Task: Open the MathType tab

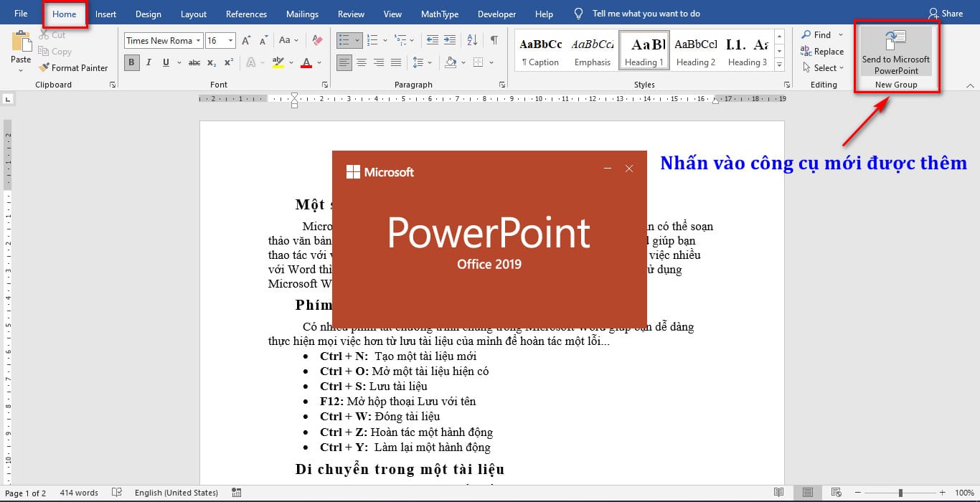Action: point(439,13)
